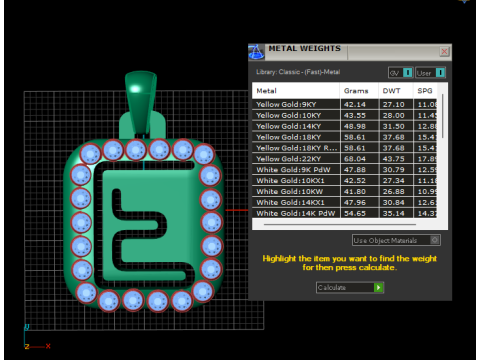Select White Gold:14KX1 row

click(x=344, y=202)
